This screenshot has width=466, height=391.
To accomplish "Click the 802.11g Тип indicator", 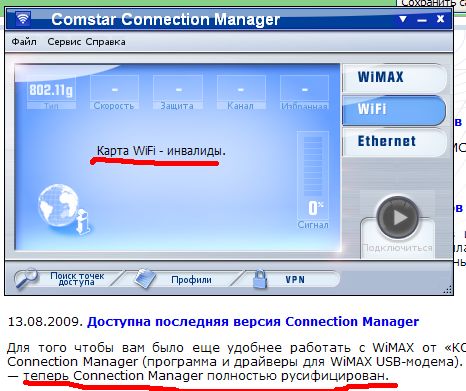I will pos(51,93).
